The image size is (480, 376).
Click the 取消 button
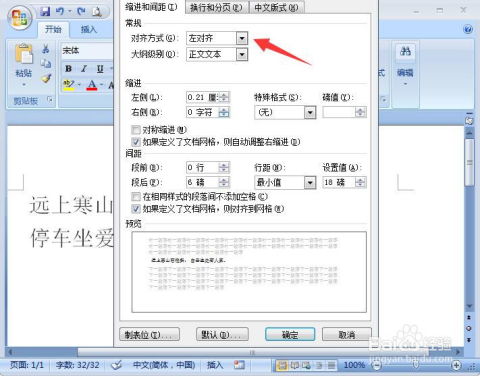347,335
